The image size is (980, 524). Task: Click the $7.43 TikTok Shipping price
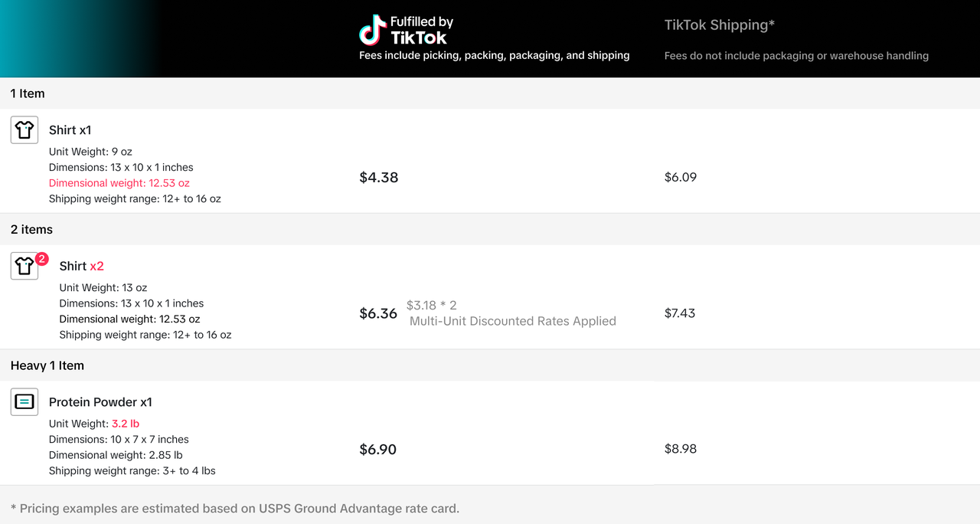coord(680,313)
